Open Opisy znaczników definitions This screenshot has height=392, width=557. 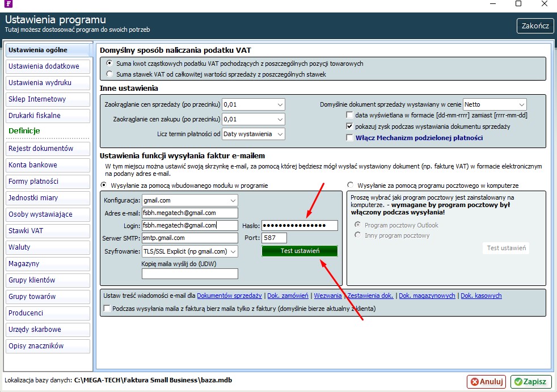click(48, 346)
